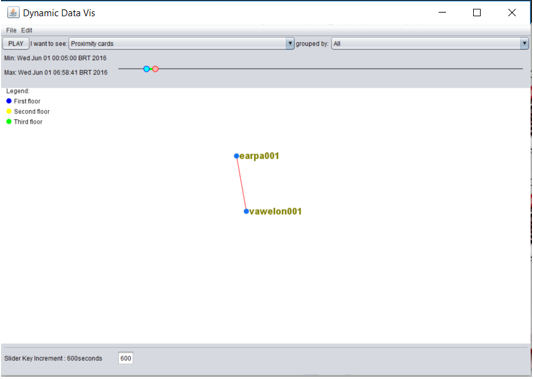533x379 pixels.
Task: Click the green Third floor legend dot
Action: (x=9, y=121)
